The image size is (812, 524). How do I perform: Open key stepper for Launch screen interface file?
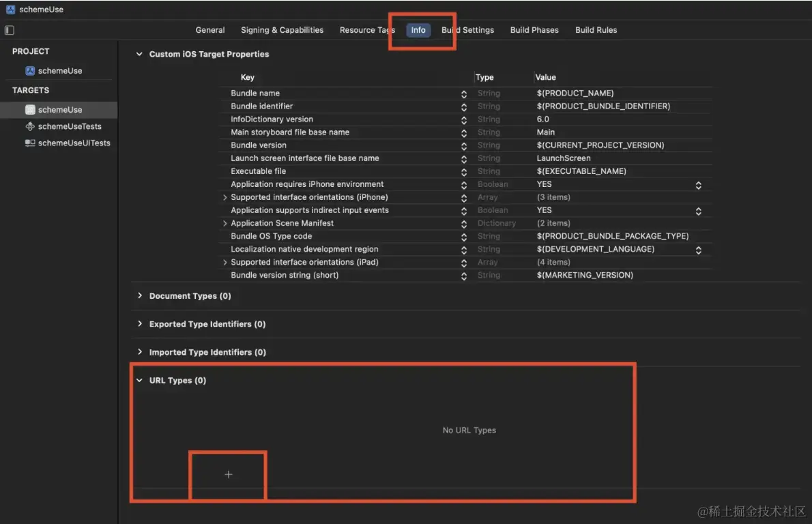464,158
